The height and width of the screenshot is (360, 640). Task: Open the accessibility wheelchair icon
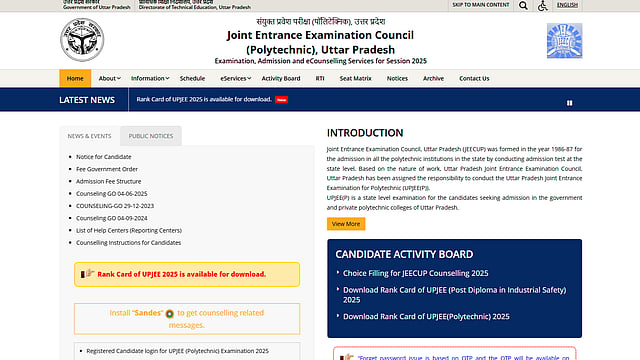coord(542,6)
